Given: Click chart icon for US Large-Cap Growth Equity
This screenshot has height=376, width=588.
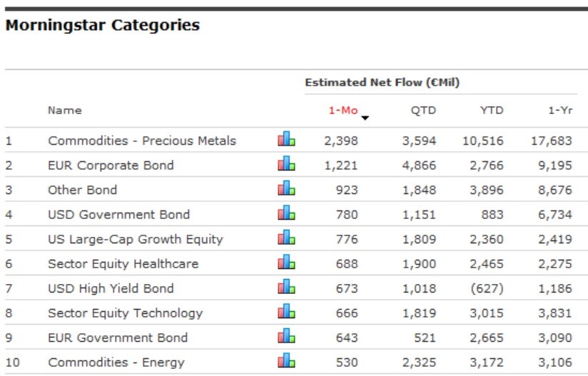Looking at the screenshot, I should [x=286, y=238].
